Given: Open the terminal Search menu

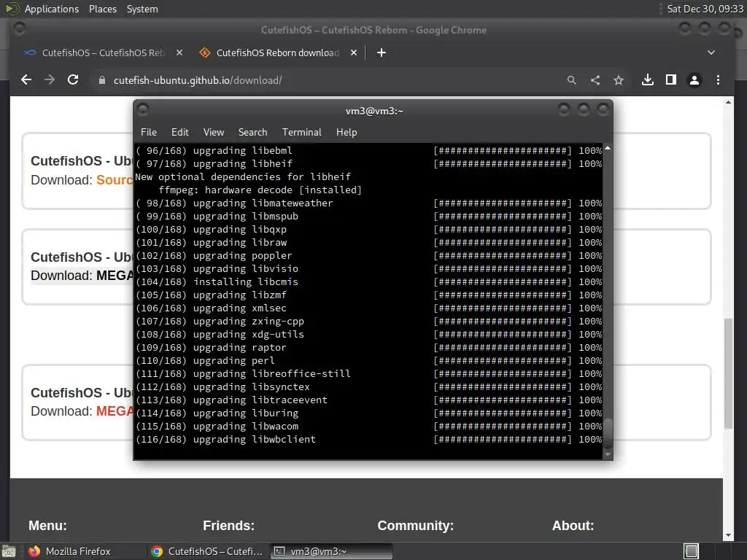Looking at the screenshot, I should 252,133.
